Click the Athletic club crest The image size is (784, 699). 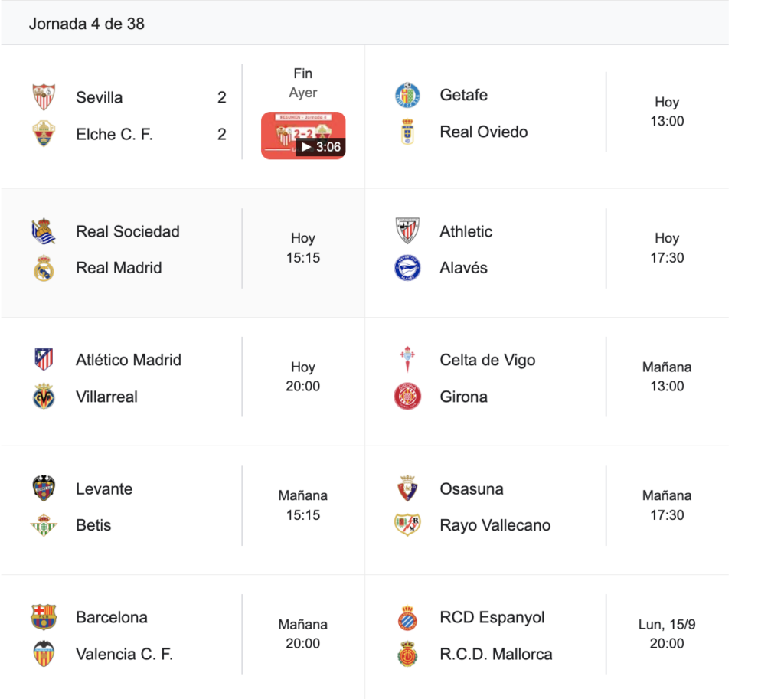point(407,231)
